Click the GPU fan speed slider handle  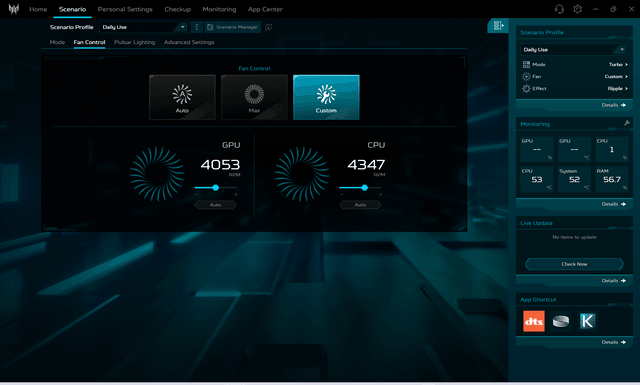pos(216,187)
